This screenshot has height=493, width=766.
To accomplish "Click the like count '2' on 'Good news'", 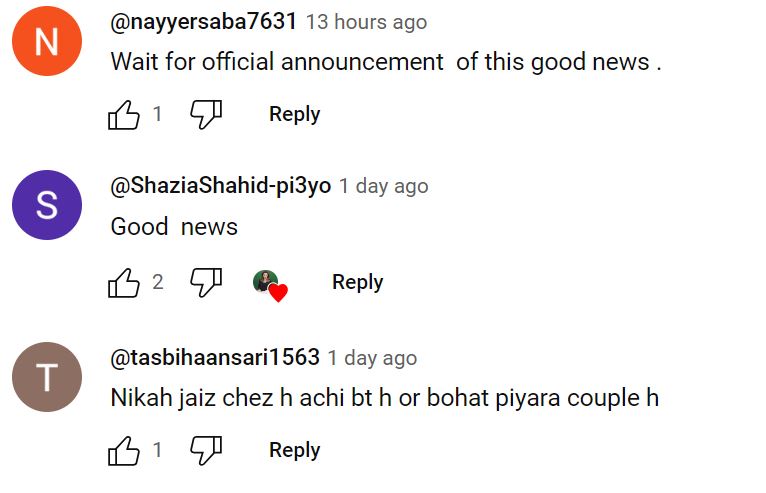I will pyautogui.click(x=157, y=282).
